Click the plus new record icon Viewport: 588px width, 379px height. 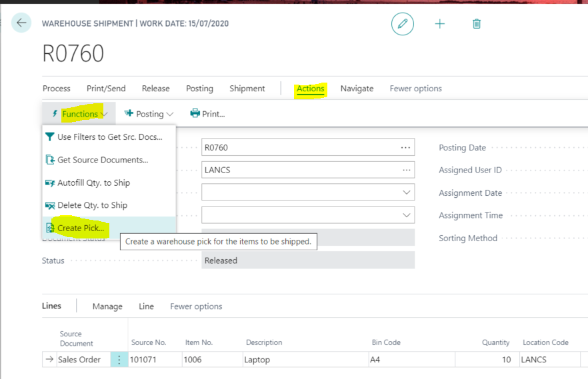pyautogui.click(x=440, y=24)
